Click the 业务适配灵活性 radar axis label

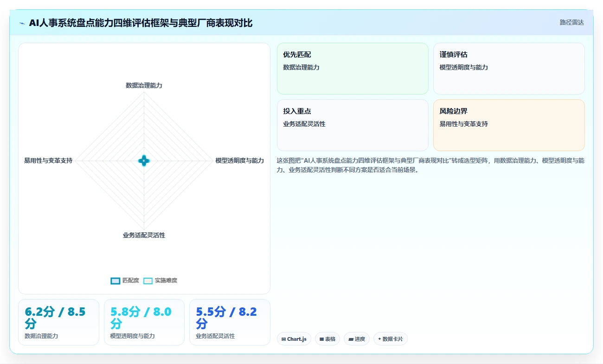pyautogui.click(x=144, y=235)
